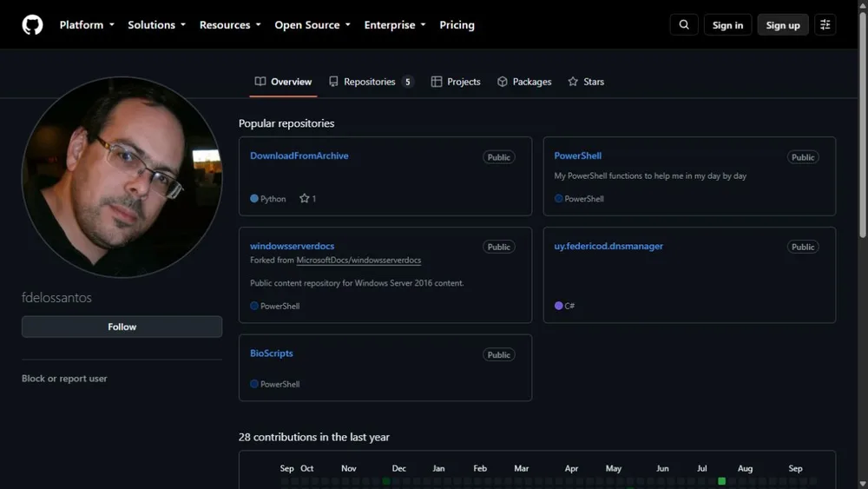The height and width of the screenshot is (489, 868).
Task: Click the fdelossantos username text
Action: pos(56,297)
